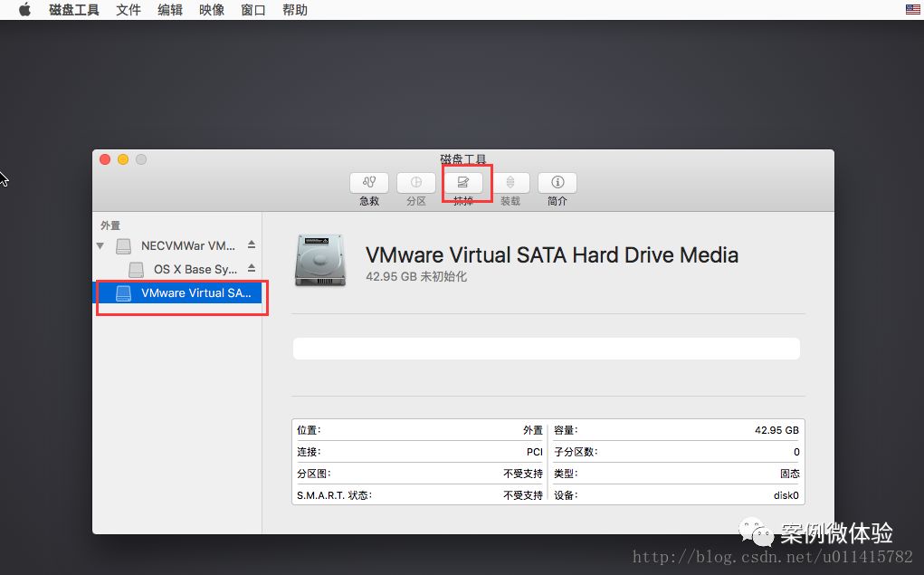Click the Mount (装载) toolbar button
The image size is (924, 575).
click(x=510, y=183)
